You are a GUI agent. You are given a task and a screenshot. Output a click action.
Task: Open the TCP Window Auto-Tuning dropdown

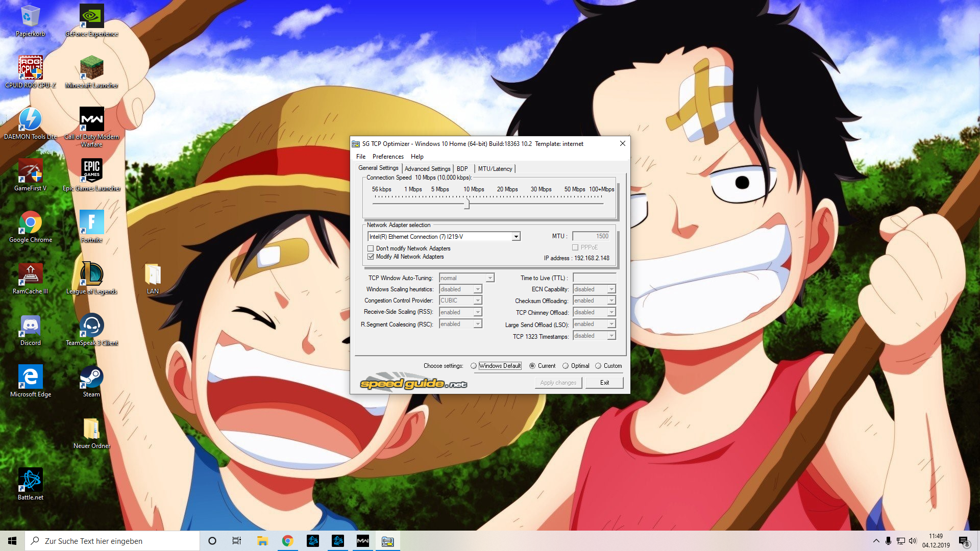[x=490, y=278]
